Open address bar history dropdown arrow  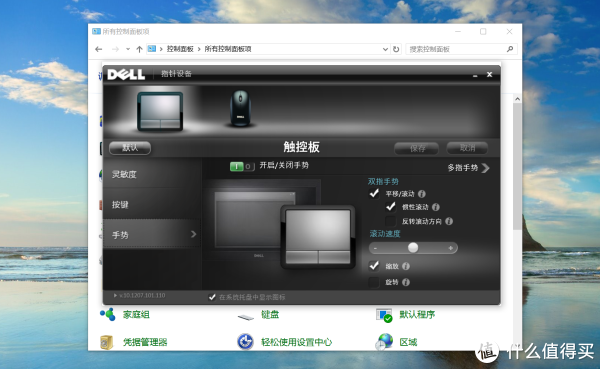click(385, 49)
